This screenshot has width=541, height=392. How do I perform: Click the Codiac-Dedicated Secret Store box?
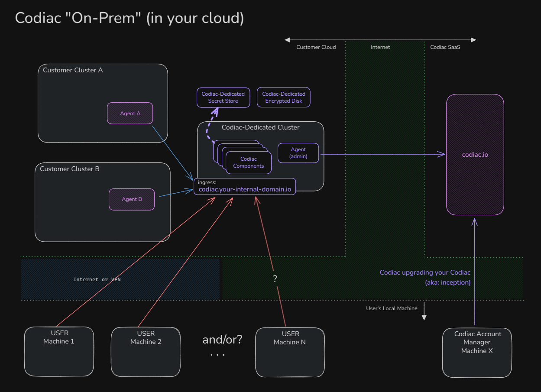pyautogui.click(x=223, y=97)
